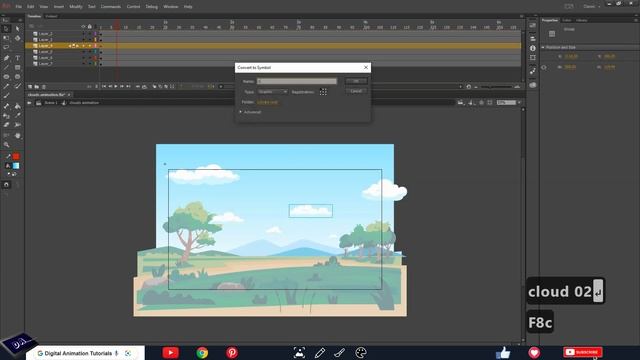640x360 pixels.
Task: Click the Center Stage icon
Action: [x=482, y=103]
